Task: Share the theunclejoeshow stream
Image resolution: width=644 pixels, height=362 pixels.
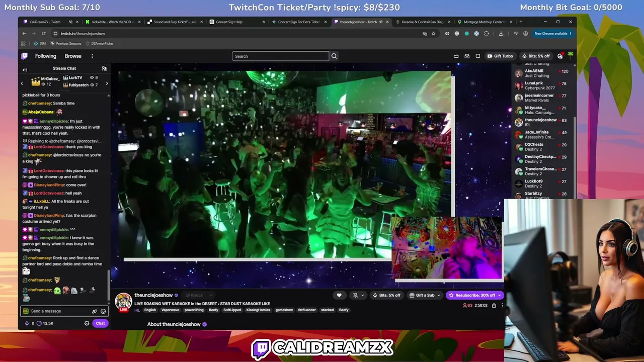Action: coord(494,305)
